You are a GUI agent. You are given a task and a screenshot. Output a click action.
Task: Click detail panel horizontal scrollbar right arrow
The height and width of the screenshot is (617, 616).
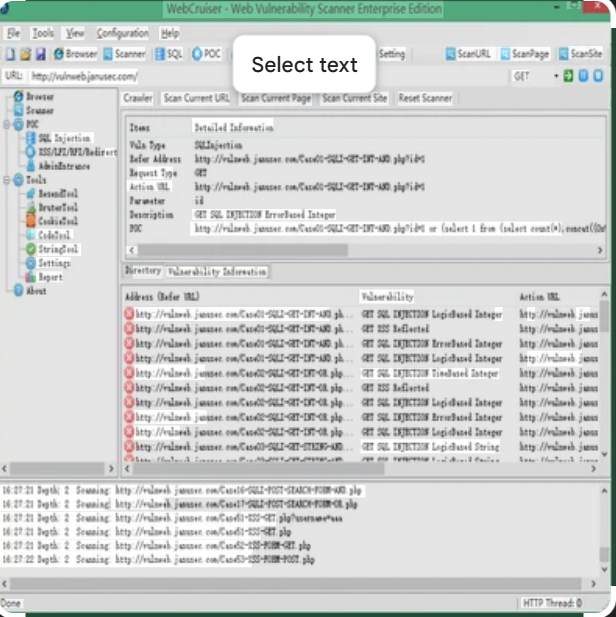(x=600, y=250)
